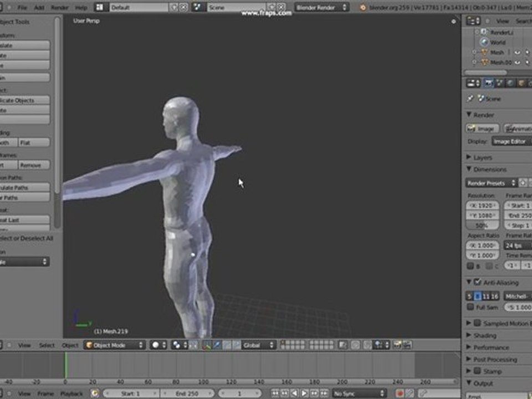Screen dimensions: 532x399
Task: Click the World icon in the outliner
Action: 483,42
